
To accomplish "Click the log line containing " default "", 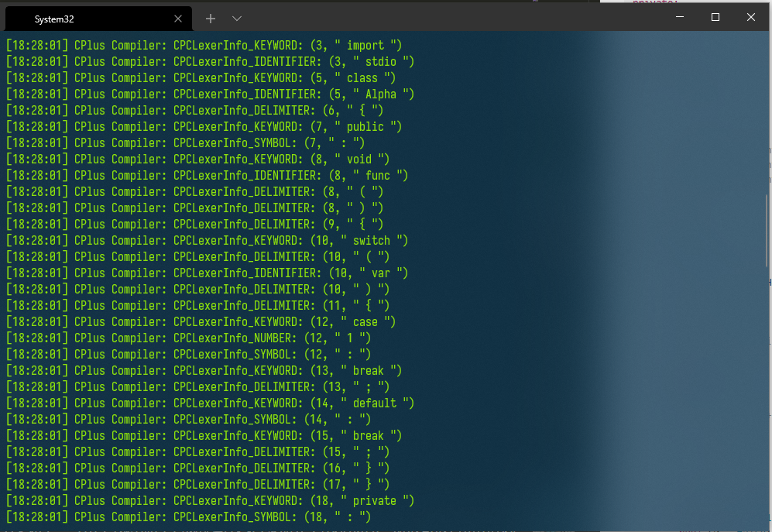I will coord(211,403).
